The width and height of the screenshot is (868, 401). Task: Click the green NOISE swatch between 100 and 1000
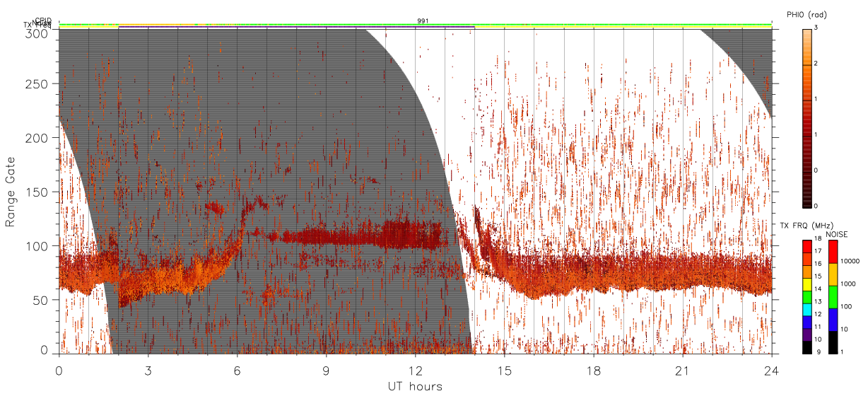(832, 297)
